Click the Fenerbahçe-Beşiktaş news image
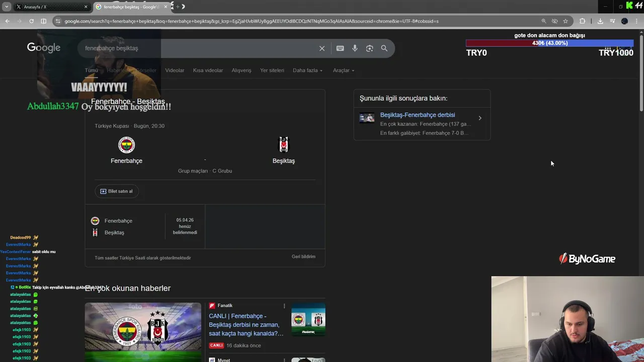The width and height of the screenshot is (644, 362). pyautogui.click(x=143, y=332)
